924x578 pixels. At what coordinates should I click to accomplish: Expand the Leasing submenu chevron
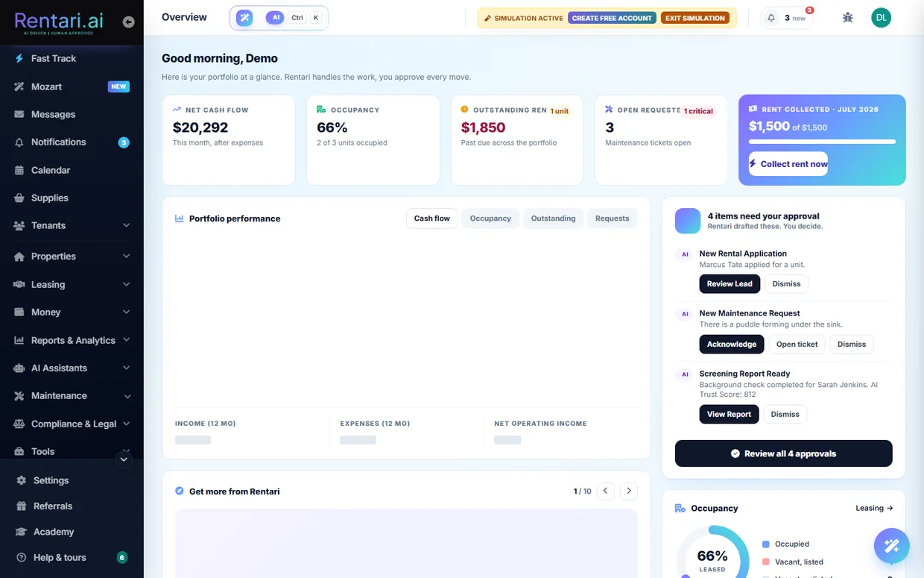click(126, 284)
